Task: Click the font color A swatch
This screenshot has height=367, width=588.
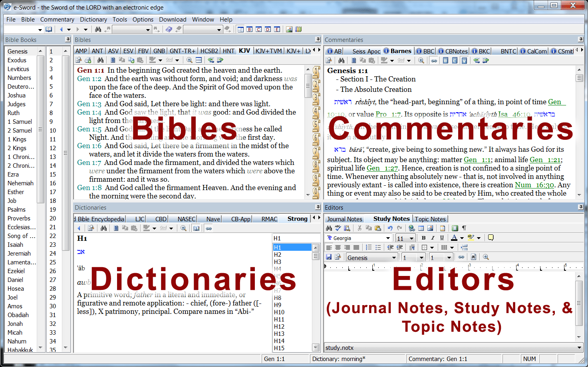Action: coord(454,238)
